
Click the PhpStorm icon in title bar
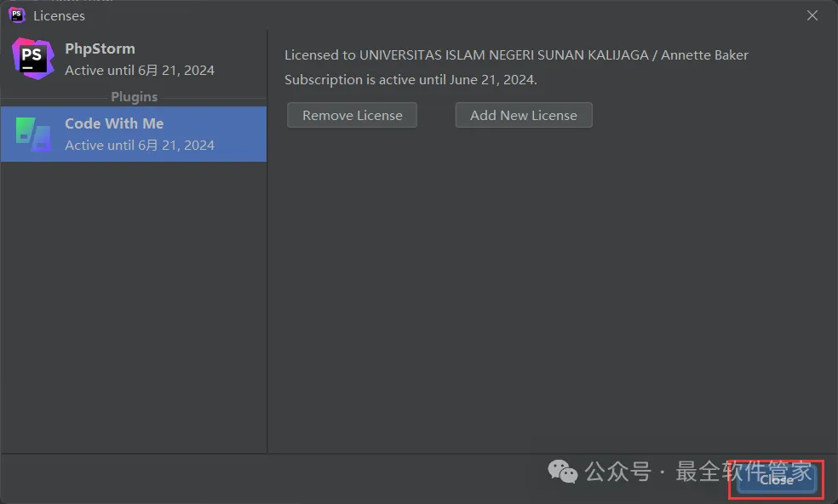tap(17, 15)
